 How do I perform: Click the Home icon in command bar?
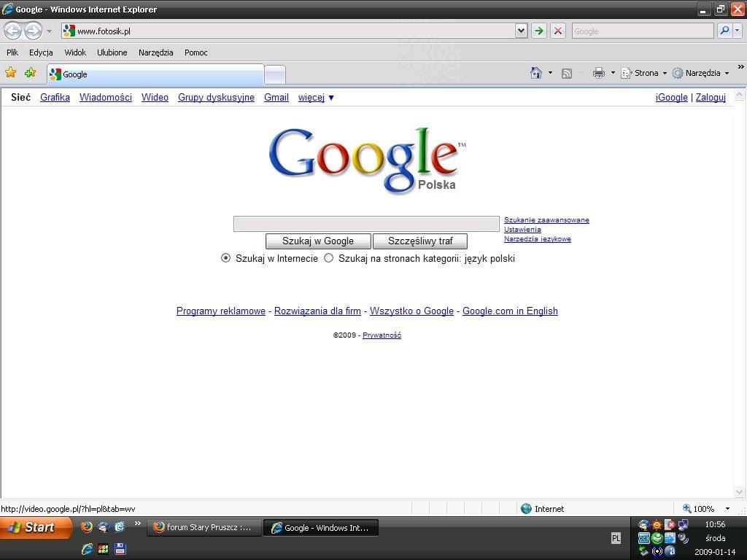(x=536, y=73)
